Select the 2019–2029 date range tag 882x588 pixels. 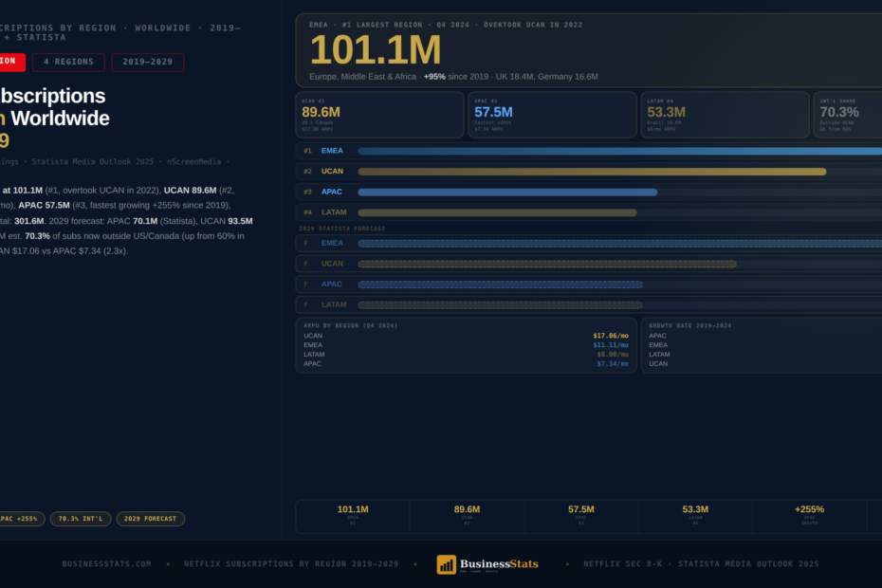(x=148, y=62)
